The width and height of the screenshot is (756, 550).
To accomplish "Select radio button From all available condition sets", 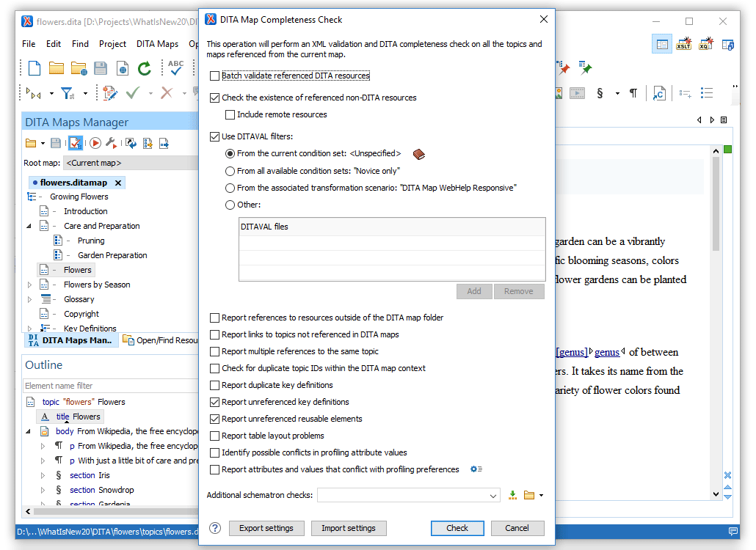I will [x=229, y=171].
